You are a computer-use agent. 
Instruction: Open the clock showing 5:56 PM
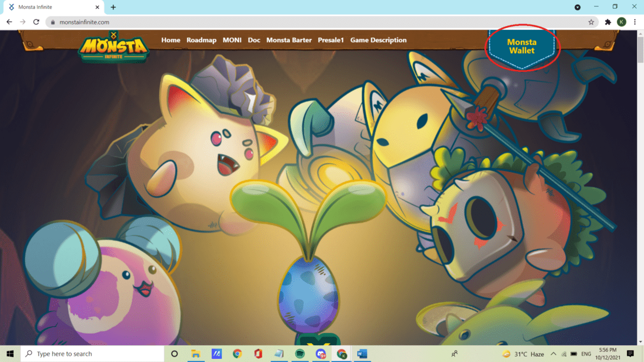pyautogui.click(x=608, y=354)
